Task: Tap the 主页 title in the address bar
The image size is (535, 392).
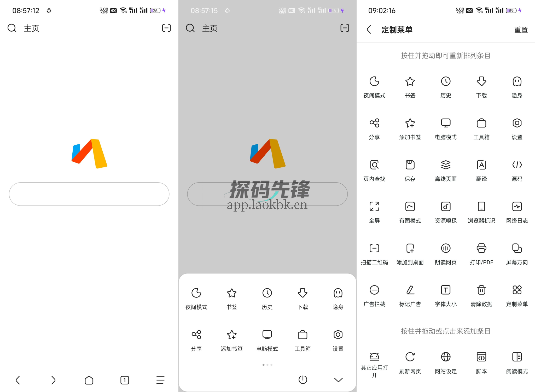Action: click(x=31, y=28)
